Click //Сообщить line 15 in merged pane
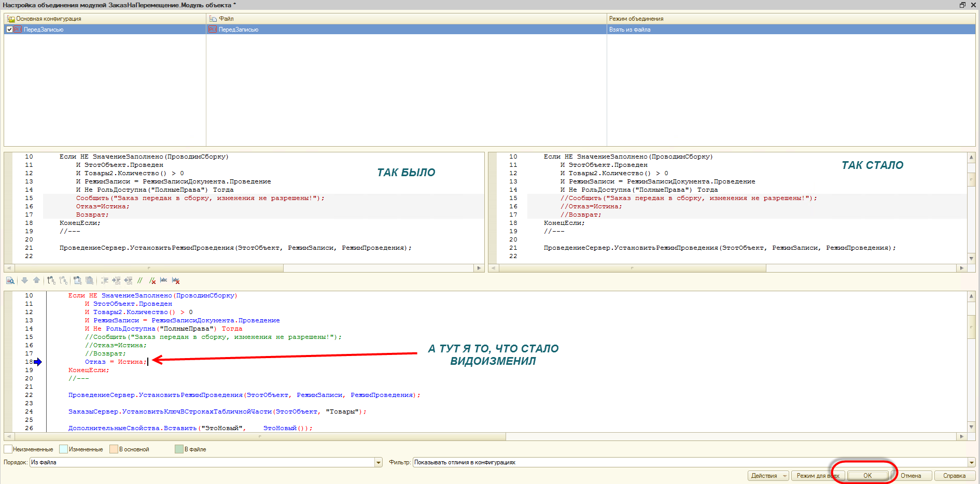The height and width of the screenshot is (484, 980). [x=213, y=337]
